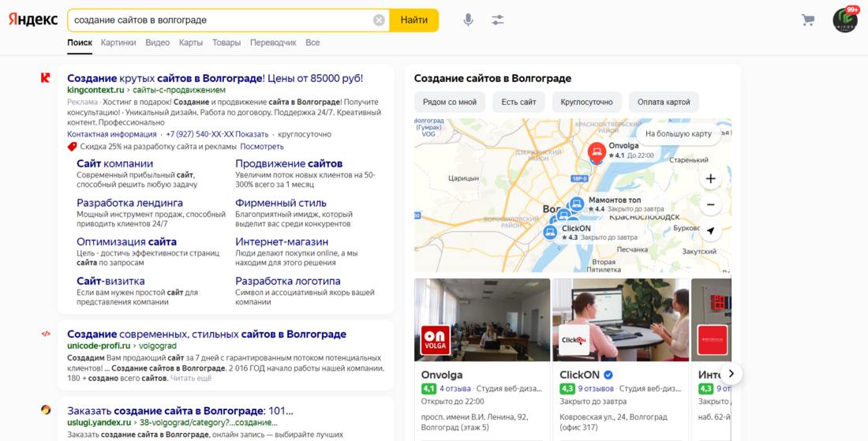This screenshot has height=441, width=868.
Task: Toggle the Рядом со мной filter
Action: (450, 103)
